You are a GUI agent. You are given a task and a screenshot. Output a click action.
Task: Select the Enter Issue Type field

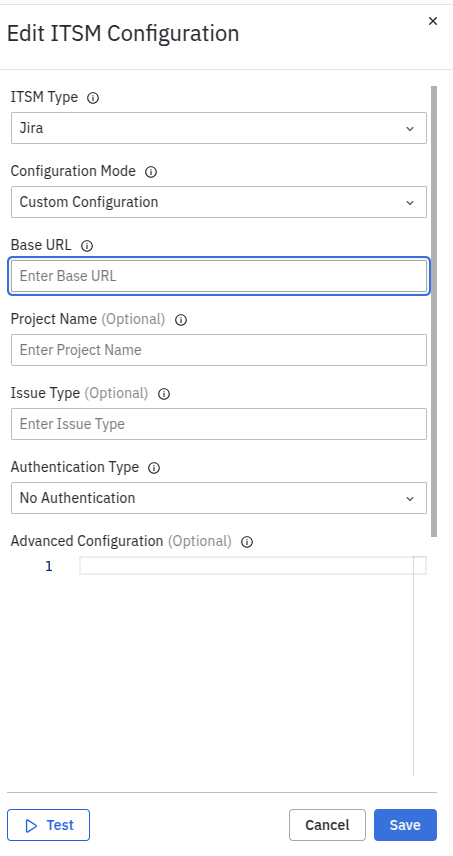(x=219, y=424)
